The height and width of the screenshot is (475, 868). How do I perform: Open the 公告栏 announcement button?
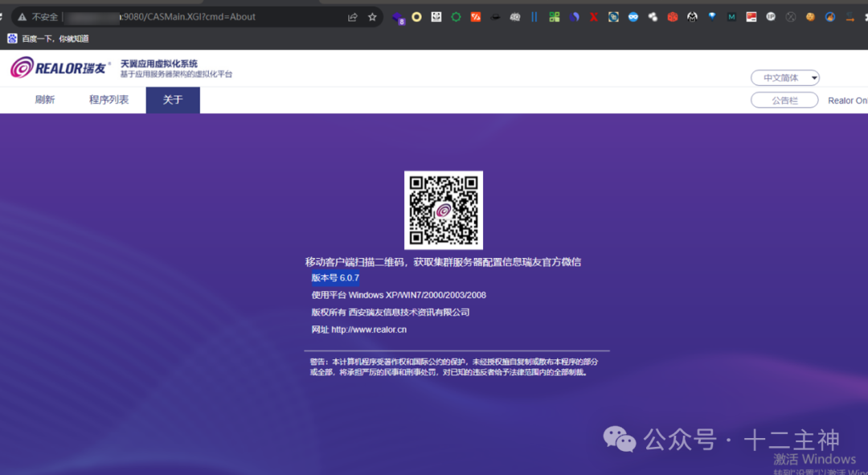(x=784, y=99)
